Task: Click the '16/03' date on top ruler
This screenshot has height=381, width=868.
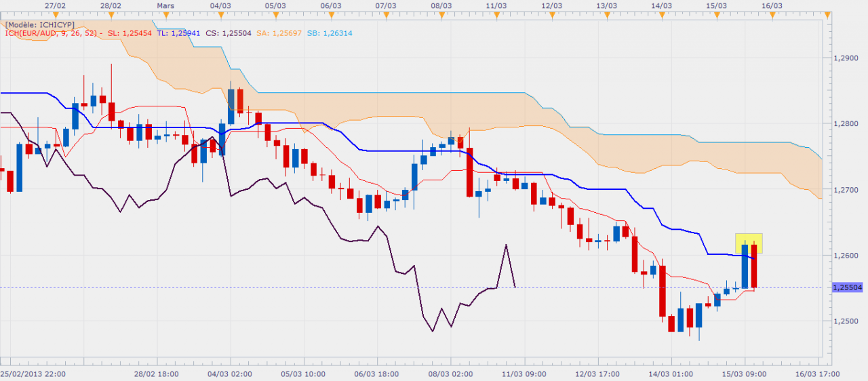Action: pos(773,5)
